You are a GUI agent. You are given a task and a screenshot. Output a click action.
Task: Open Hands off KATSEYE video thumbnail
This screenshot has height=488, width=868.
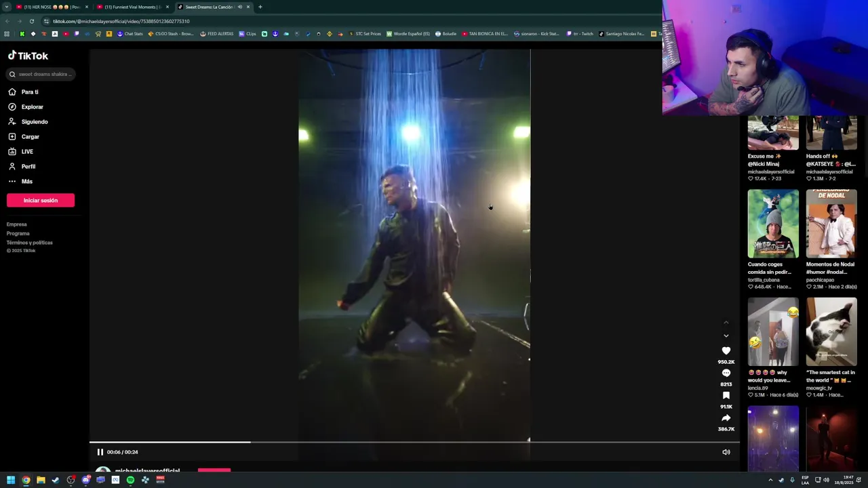[831, 133]
